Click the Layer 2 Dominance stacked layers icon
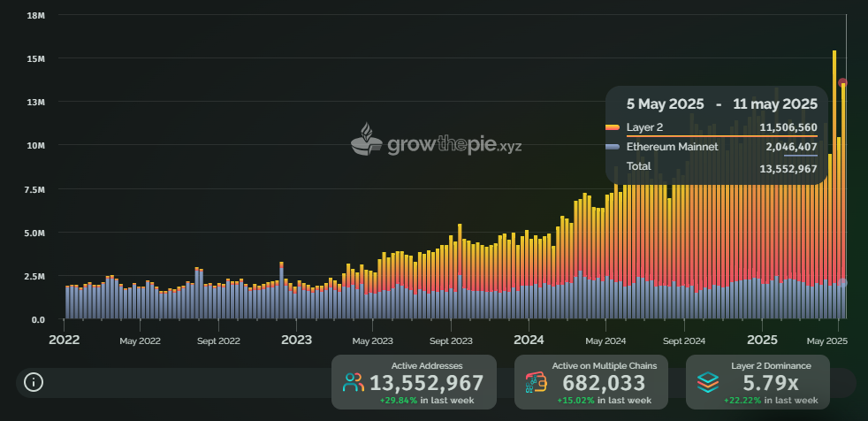Viewport: 868px width, 421px height. click(707, 383)
